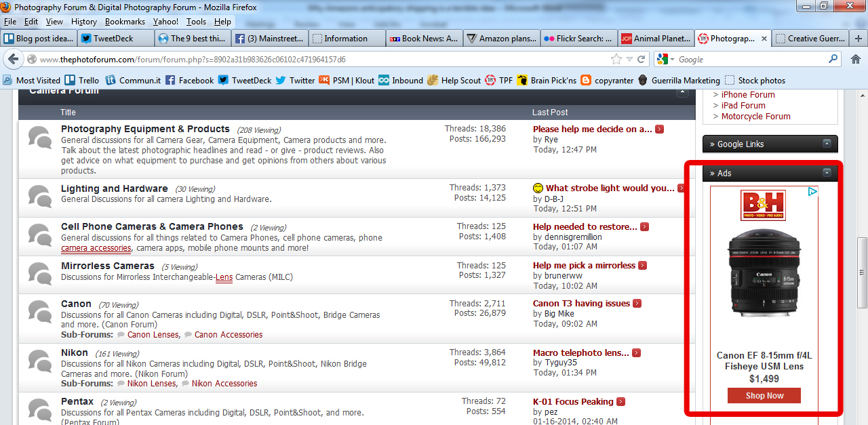The width and height of the screenshot is (868, 425).
Task: Open the search engine selector dropdown
Action: click(672, 60)
